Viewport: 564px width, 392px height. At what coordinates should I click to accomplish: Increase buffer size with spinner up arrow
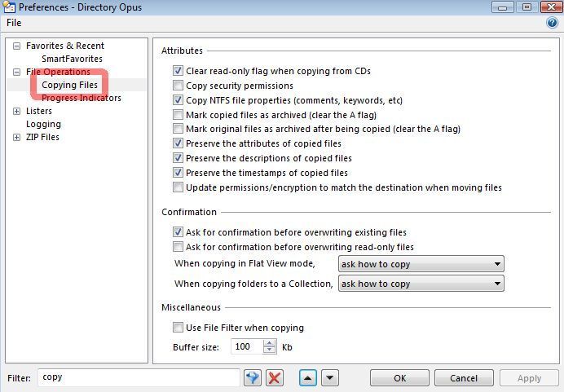coord(270,343)
